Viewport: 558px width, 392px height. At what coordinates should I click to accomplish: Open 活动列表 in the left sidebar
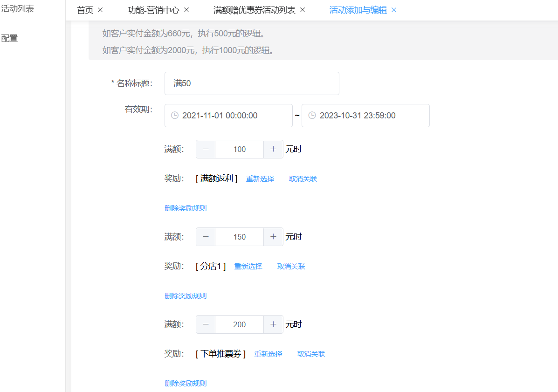pos(18,8)
